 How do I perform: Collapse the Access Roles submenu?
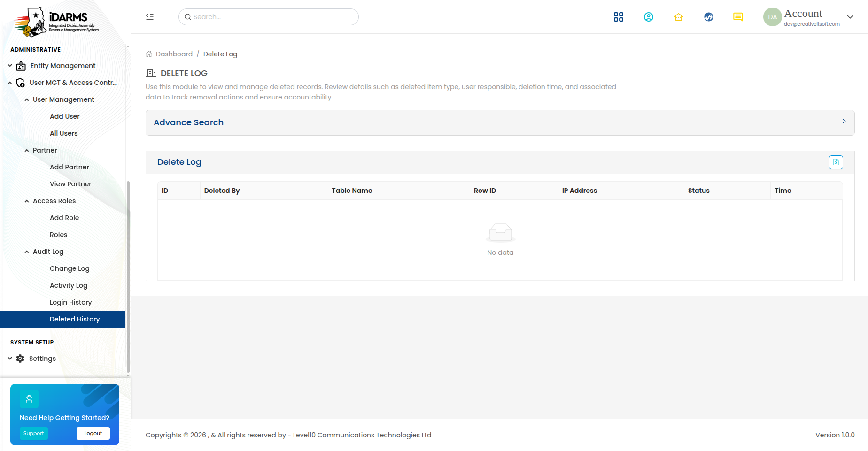point(27,201)
